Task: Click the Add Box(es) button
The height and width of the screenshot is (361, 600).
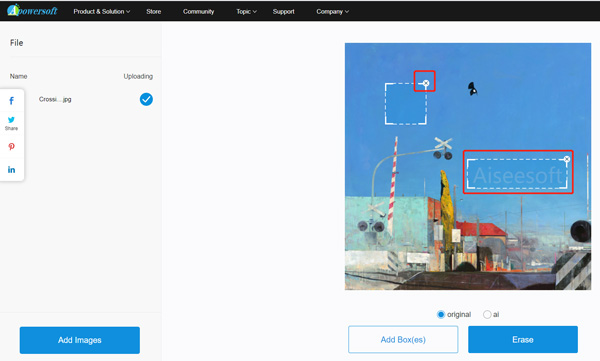Action: point(403,340)
